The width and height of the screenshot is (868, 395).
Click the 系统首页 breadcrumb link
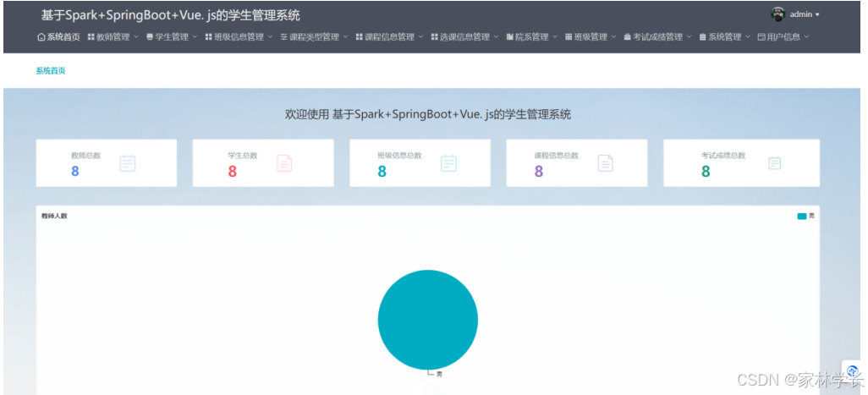click(x=51, y=71)
